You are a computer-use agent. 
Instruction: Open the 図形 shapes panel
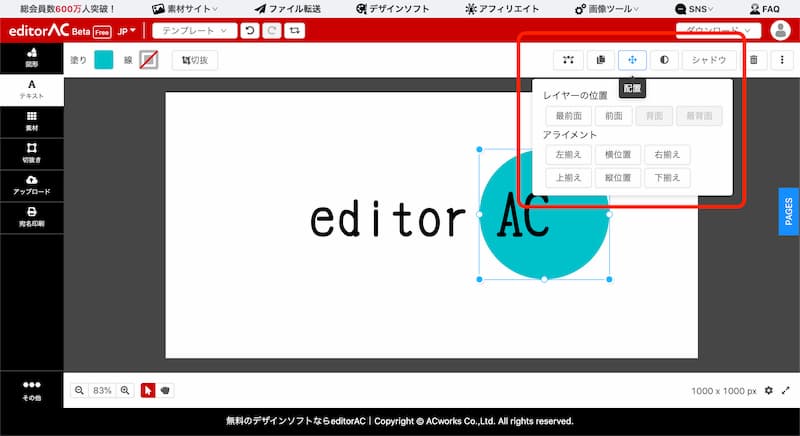32,58
